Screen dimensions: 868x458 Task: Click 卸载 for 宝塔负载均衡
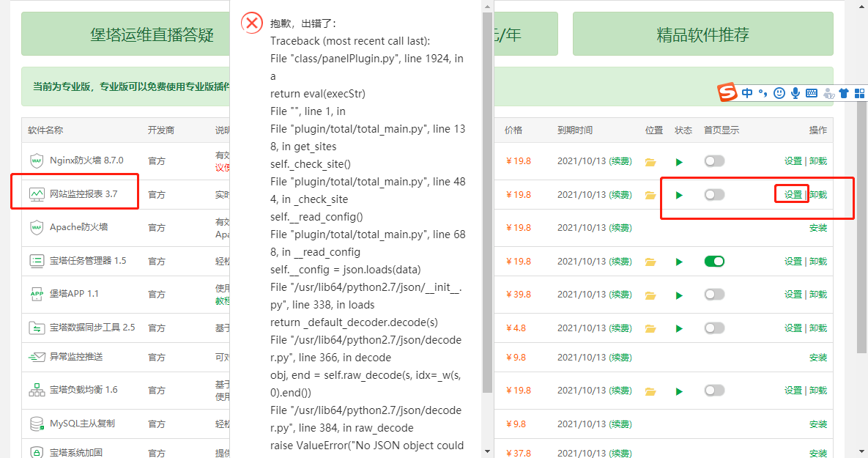(x=818, y=390)
